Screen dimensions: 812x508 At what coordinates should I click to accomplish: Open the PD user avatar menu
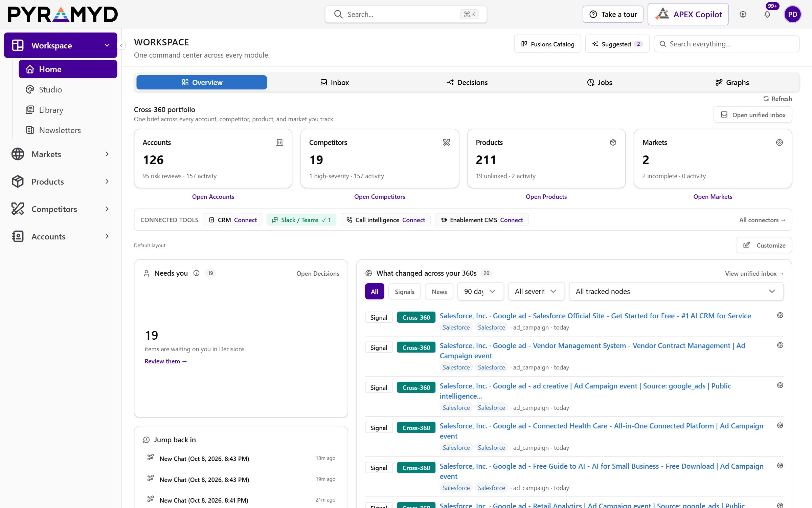click(792, 14)
